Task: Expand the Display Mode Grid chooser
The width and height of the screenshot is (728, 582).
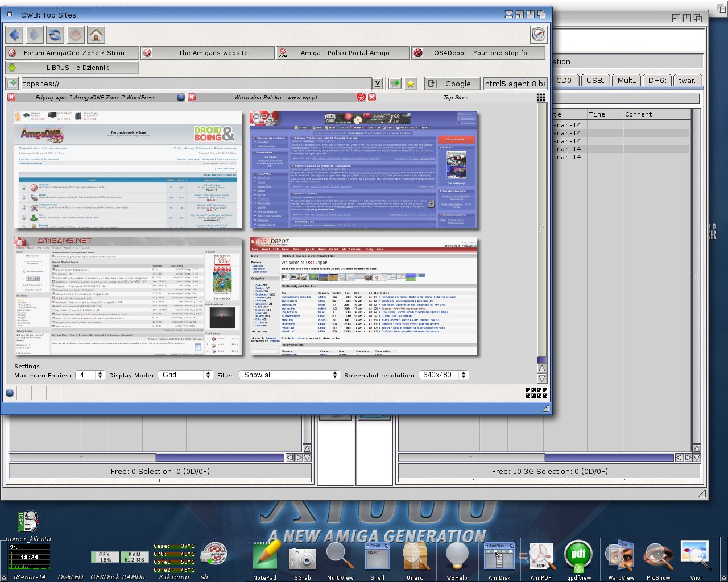Action: (185, 375)
